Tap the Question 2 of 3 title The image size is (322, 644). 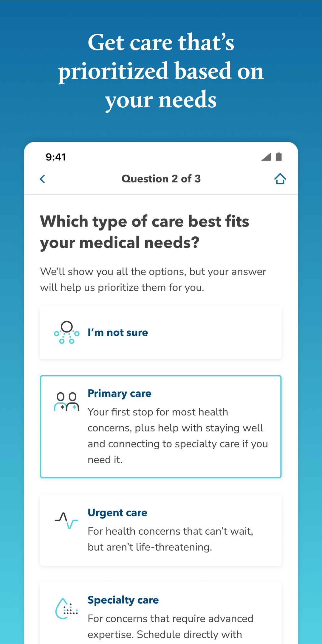[161, 179]
